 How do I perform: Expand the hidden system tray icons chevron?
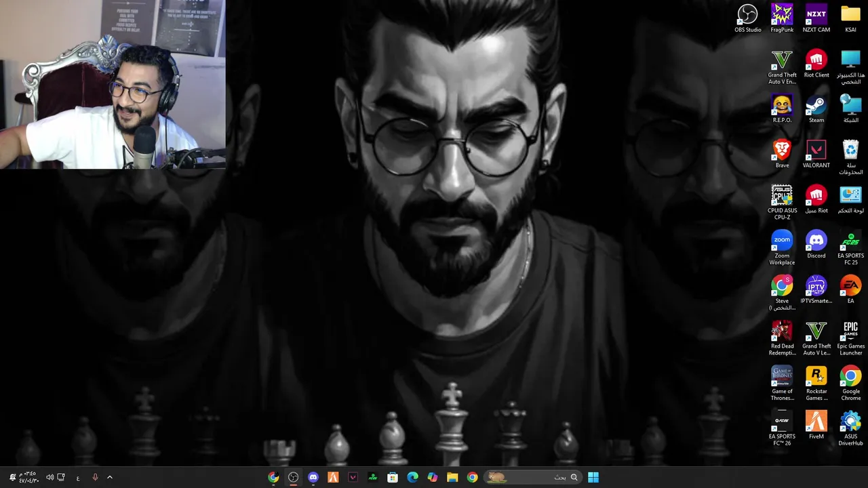click(x=109, y=477)
